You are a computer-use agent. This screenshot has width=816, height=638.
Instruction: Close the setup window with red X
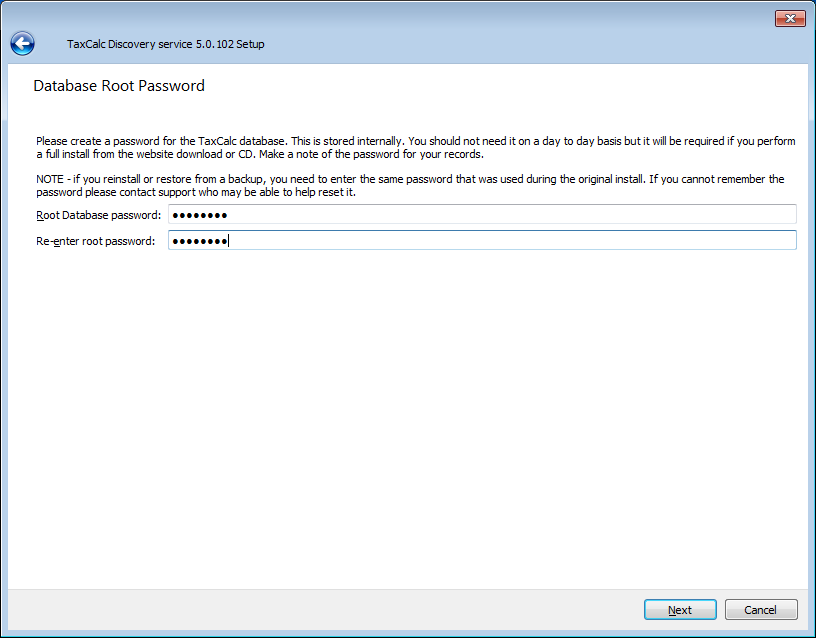[790, 19]
